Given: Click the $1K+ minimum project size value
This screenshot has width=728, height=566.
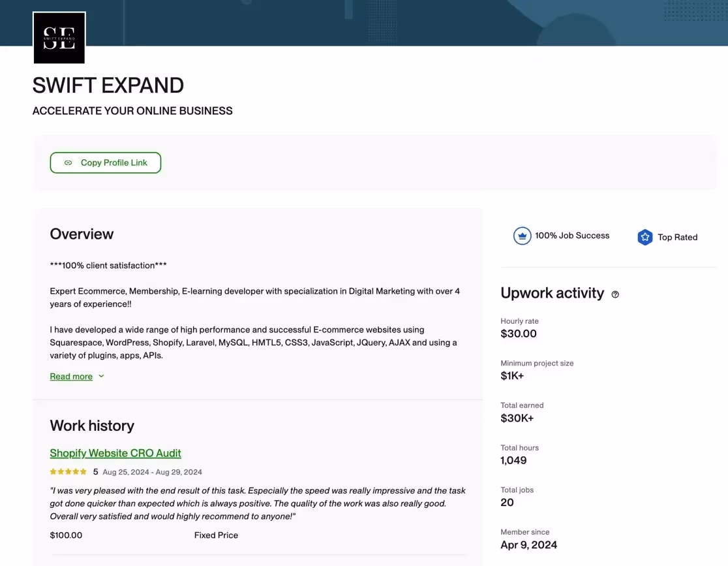Looking at the screenshot, I should (x=512, y=376).
